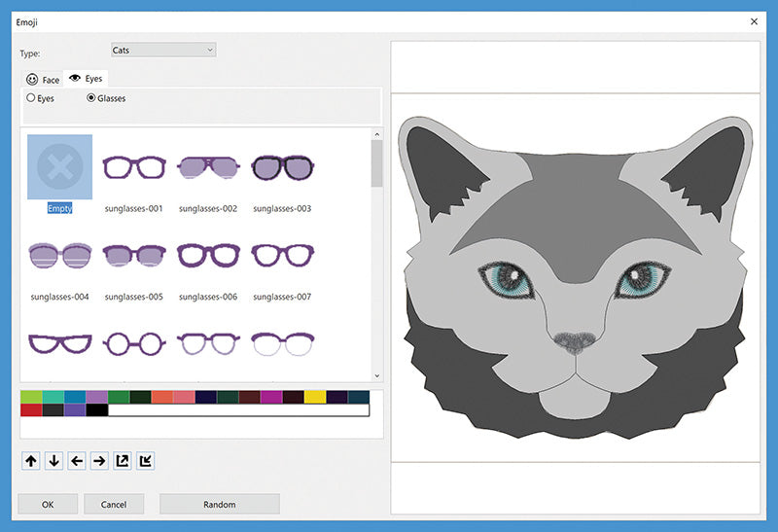Click the move up arrow button
Viewport: 778px width, 532px height.
(31, 461)
